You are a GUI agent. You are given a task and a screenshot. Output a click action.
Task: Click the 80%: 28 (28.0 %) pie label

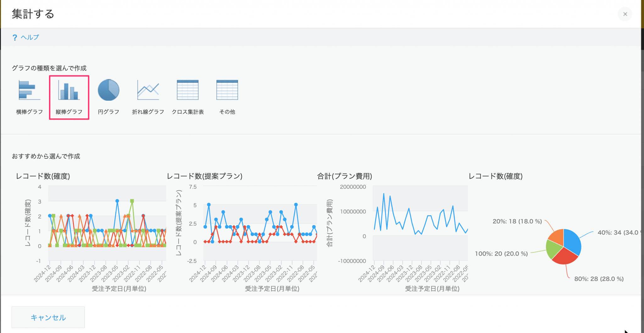(x=599, y=279)
